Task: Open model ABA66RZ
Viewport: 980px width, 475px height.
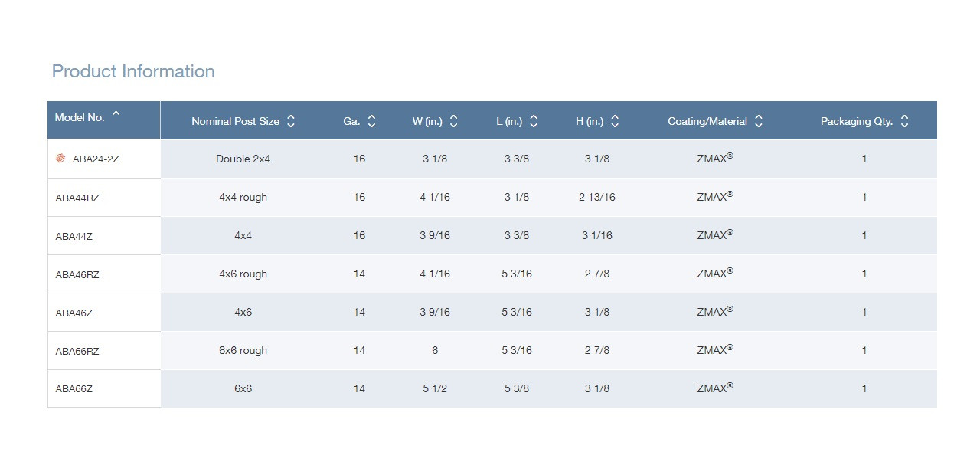Action: pos(77,351)
